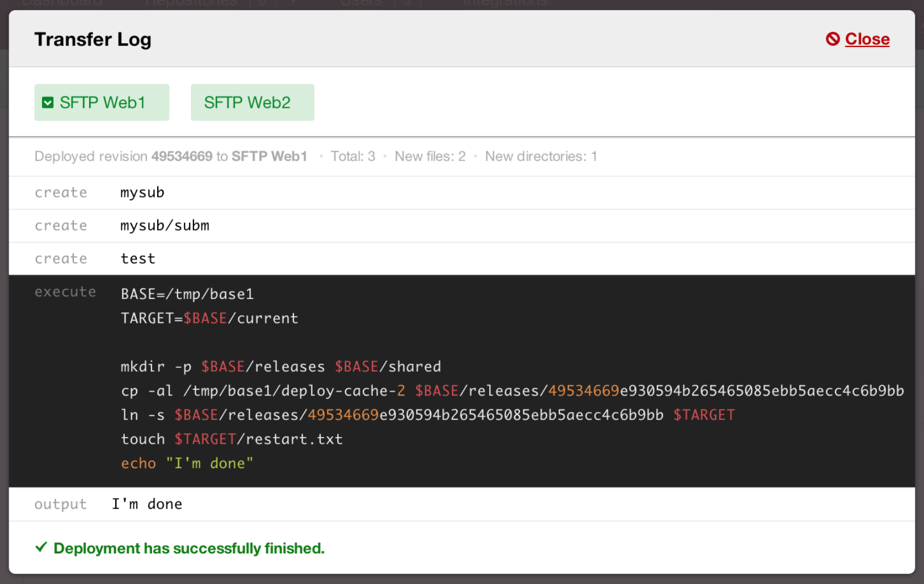This screenshot has height=584, width=924.
Task: Click the green chevron icon in SFTP Web1 button
Action: 48,102
